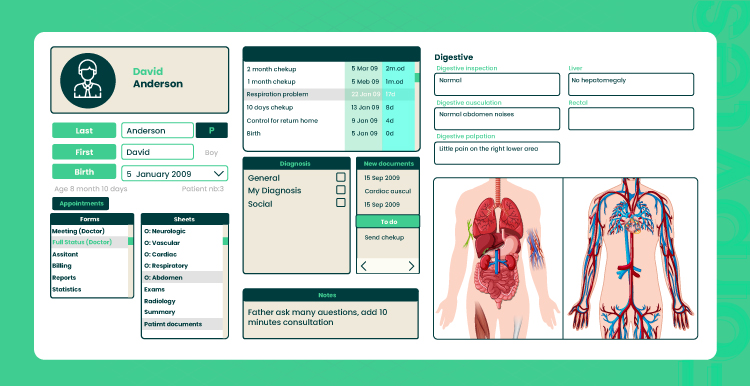Select Meeting (Doctor) in Forms list
Image resolution: width=750 pixels, height=386 pixels.
point(89,231)
